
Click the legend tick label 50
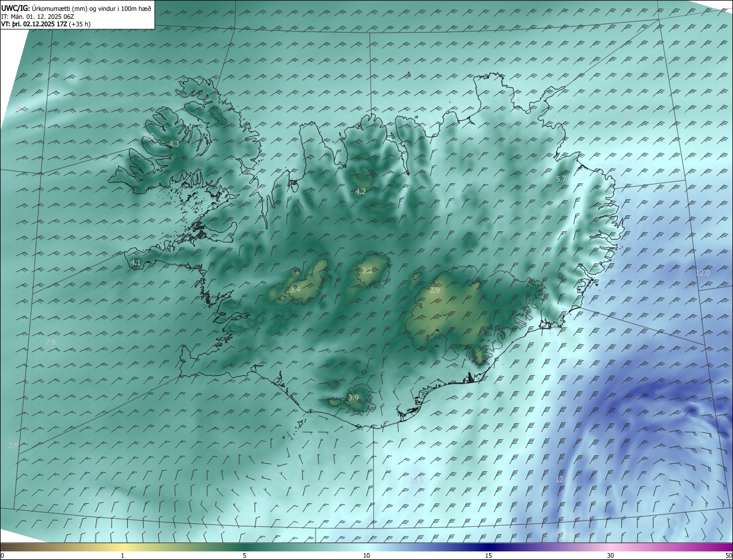pyautogui.click(x=728, y=556)
